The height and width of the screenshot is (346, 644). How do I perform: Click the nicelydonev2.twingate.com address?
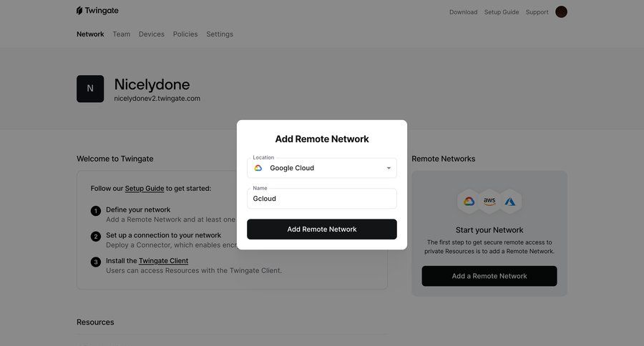pyautogui.click(x=157, y=99)
